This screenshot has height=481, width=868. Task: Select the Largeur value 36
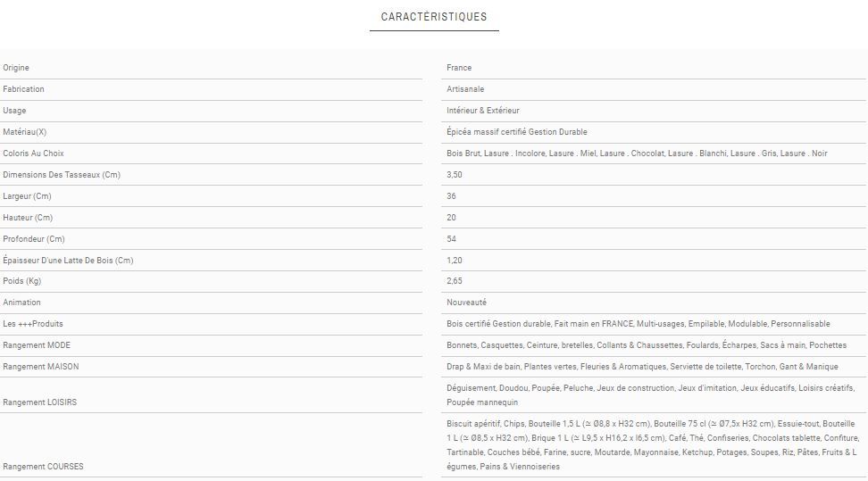pyautogui.click(x=452, y=196)
